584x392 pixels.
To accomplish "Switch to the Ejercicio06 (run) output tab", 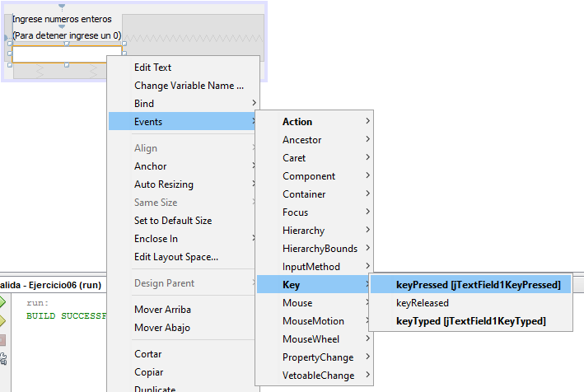I will pyautogui.click(x=49, y=285).
